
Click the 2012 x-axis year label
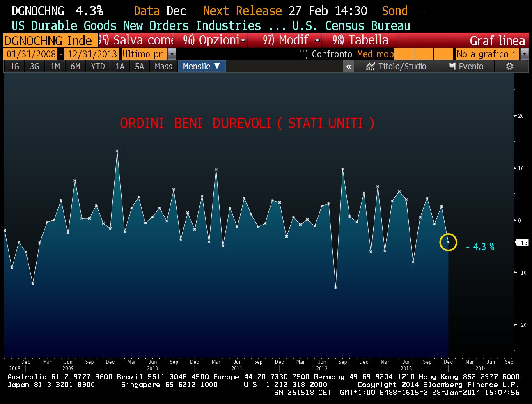(x=322, y=368)
